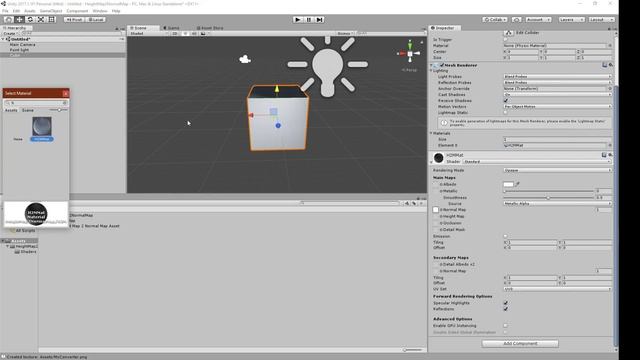Select the Rect transform tool
Viewport: 640px width, 360px height.
pos(52,20)
